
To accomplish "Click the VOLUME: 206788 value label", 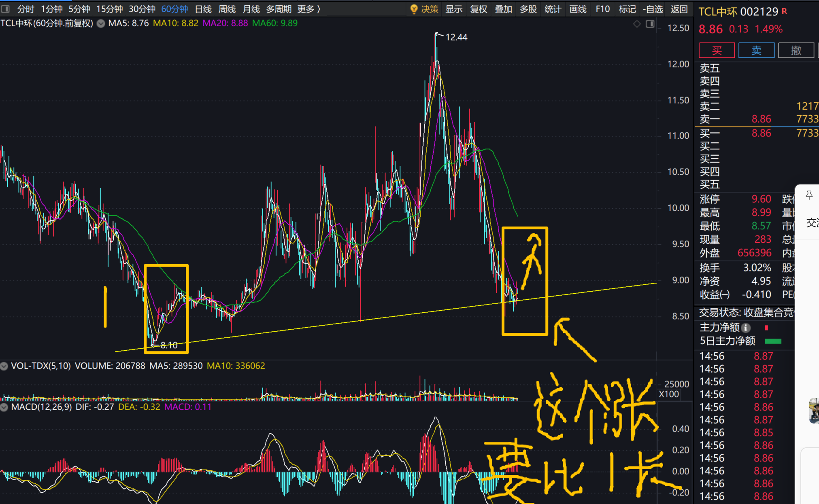I will [110, 366].
